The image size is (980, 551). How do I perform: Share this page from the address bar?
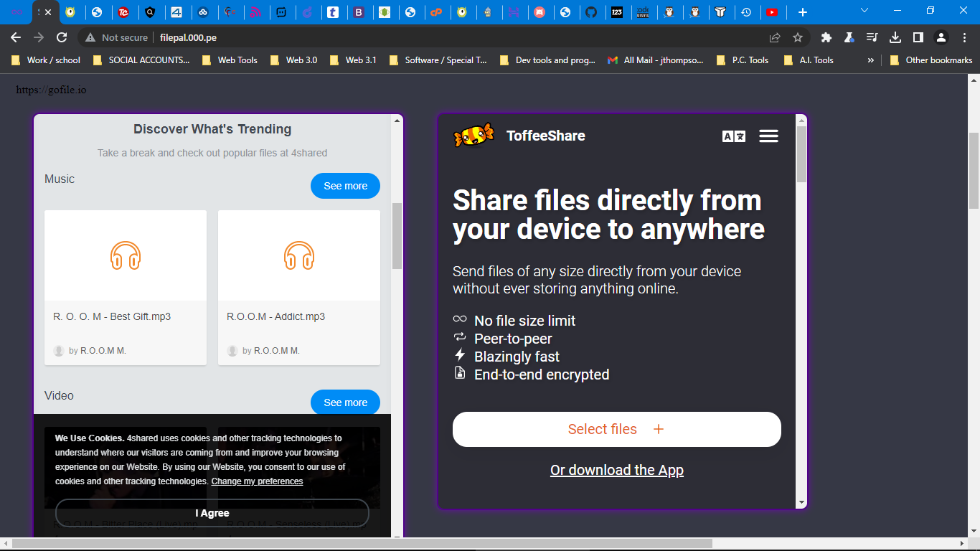point(775,37)
